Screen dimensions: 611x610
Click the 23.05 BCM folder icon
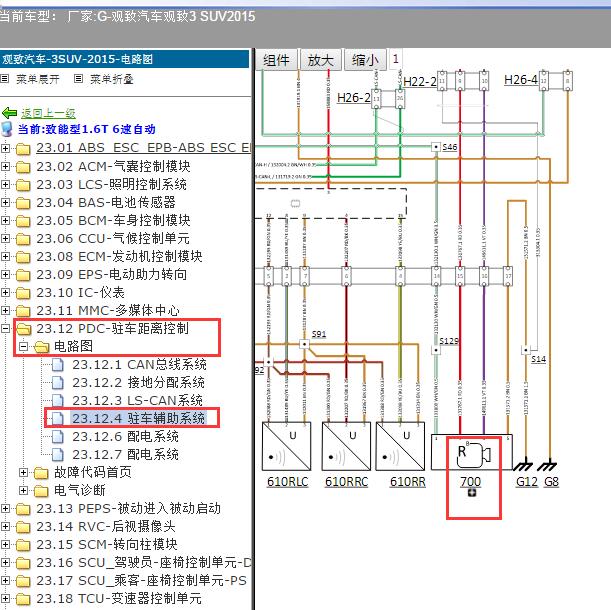[23, 221]
